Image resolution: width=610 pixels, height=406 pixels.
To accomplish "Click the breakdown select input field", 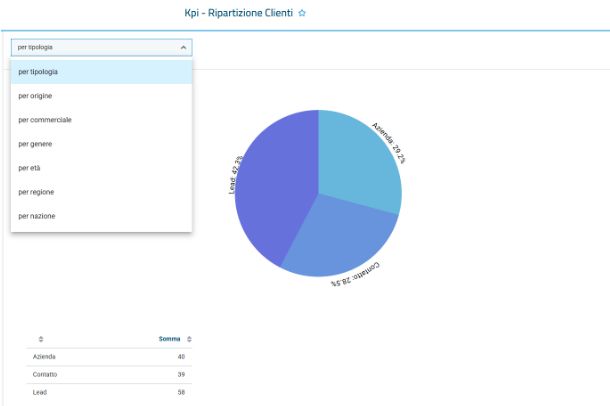I will click(95, 47).
